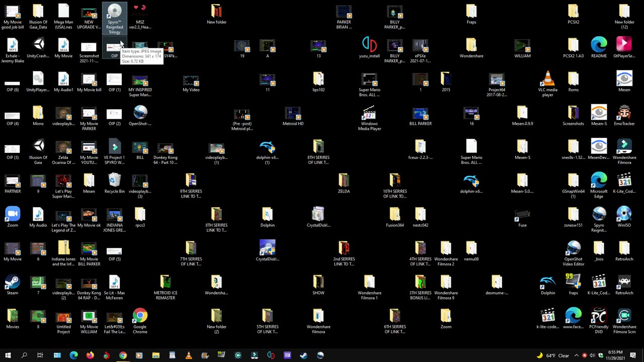This screenshot has width=644, height=362.
Task: Open the EmoTracker shortcut
Action: (624, 116)
